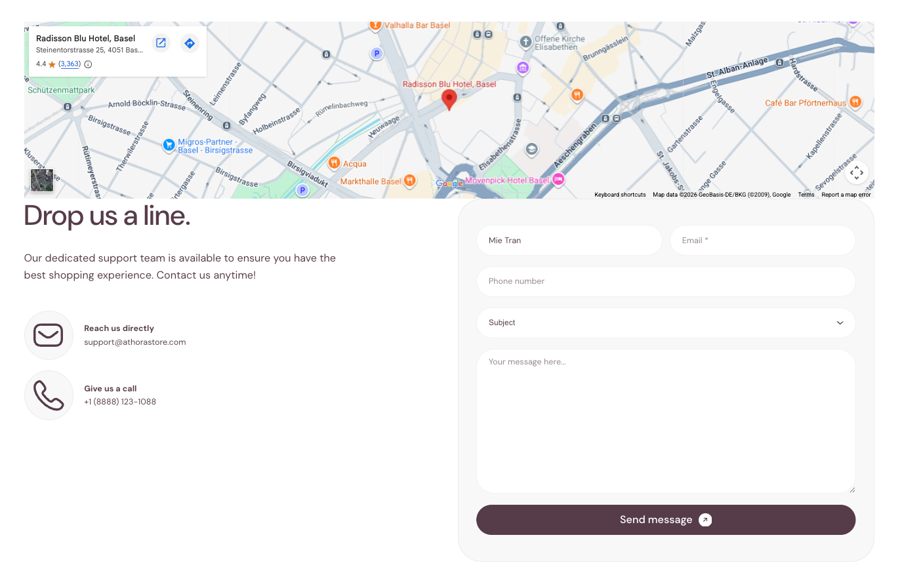Click the blue directions icon

(x=190, y=43)
